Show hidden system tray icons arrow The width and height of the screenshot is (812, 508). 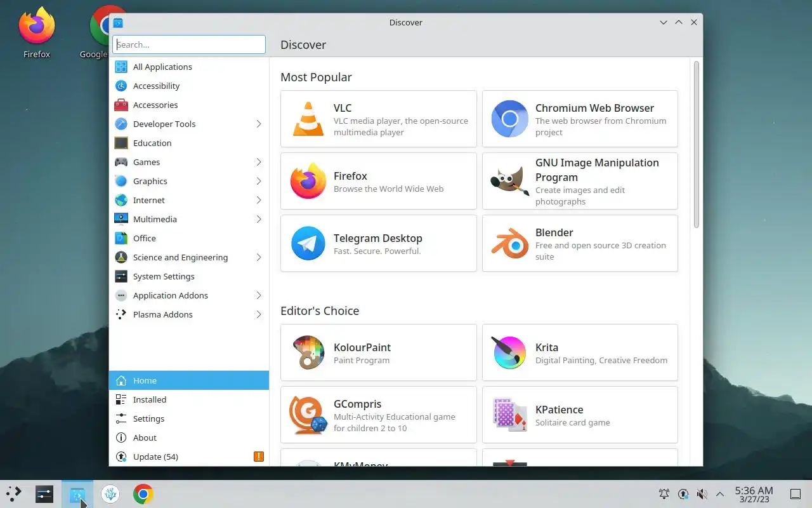coord(720,494)
